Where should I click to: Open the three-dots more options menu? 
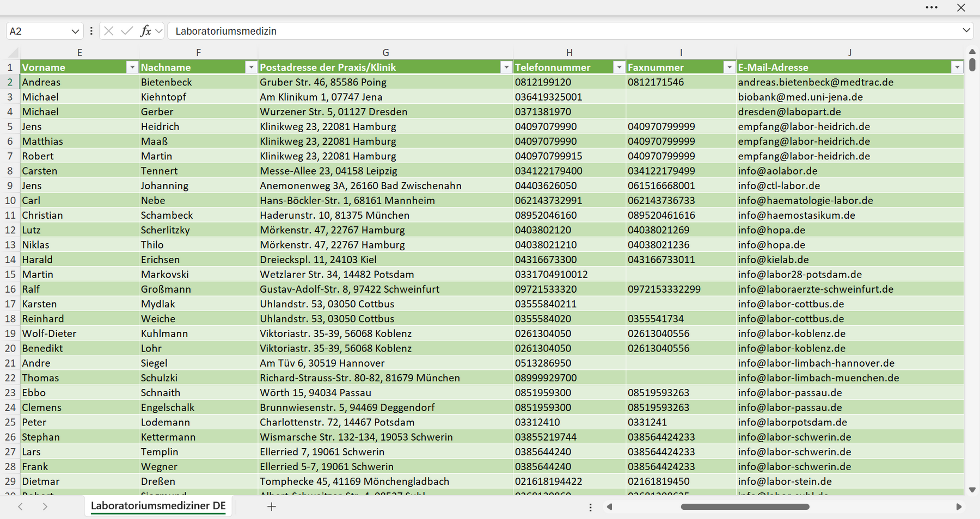coord(932,8)
